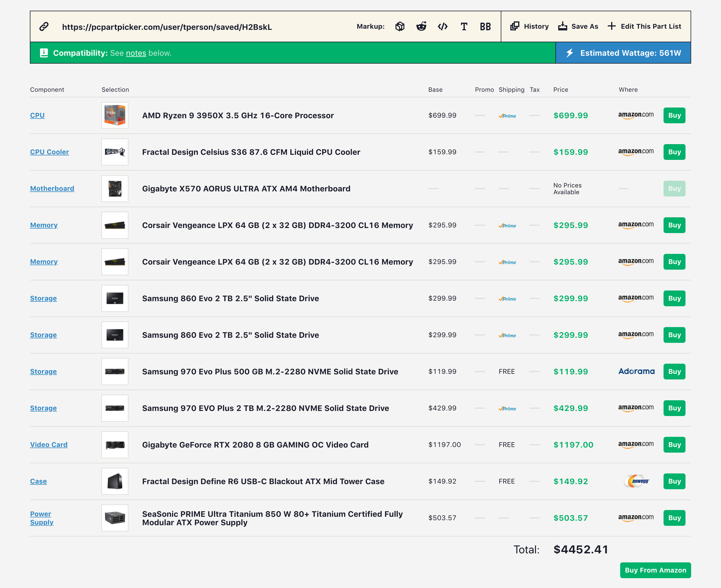Click the $1197.00 green price
Viewport: 721px width, 588px height.
click(573, 445)
